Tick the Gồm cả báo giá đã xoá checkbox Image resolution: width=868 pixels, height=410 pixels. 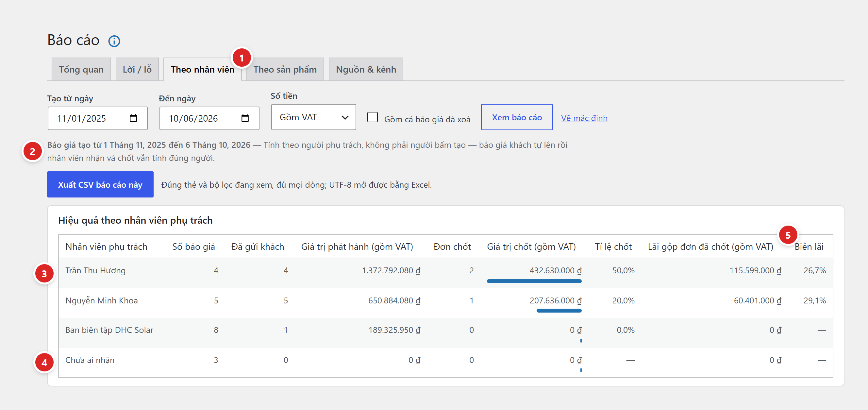pos(372,117)
